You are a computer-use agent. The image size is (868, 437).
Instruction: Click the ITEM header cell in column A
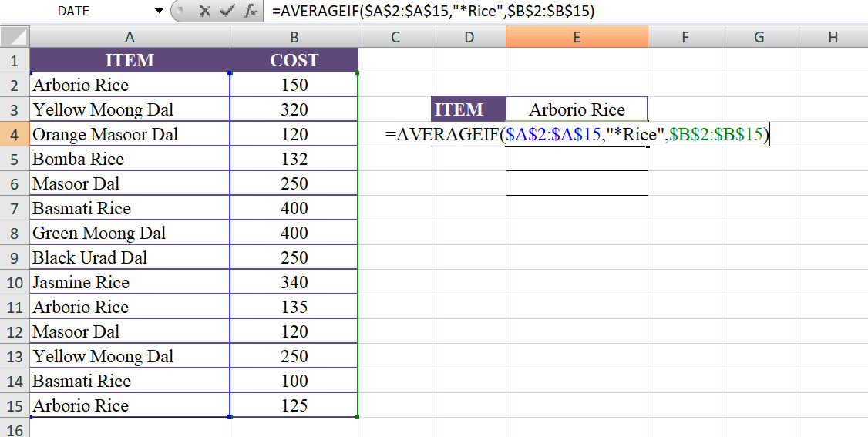click(130, 60)
